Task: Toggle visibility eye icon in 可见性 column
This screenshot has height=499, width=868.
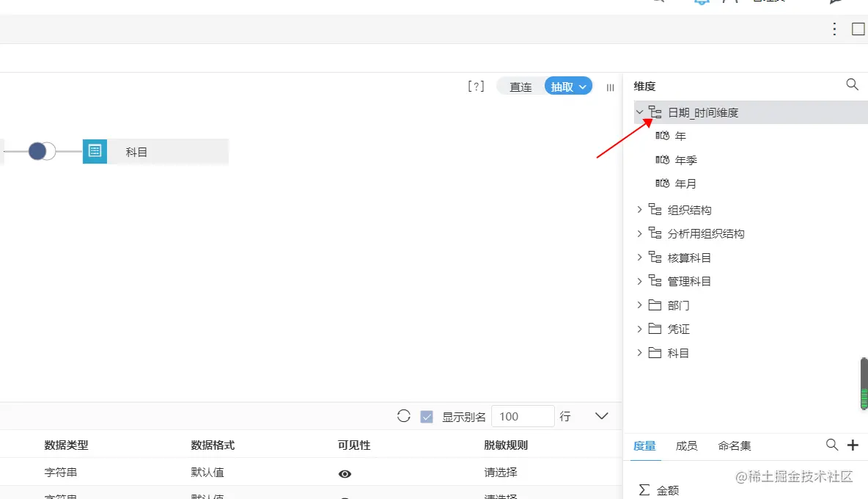Action: click(345, 474)
